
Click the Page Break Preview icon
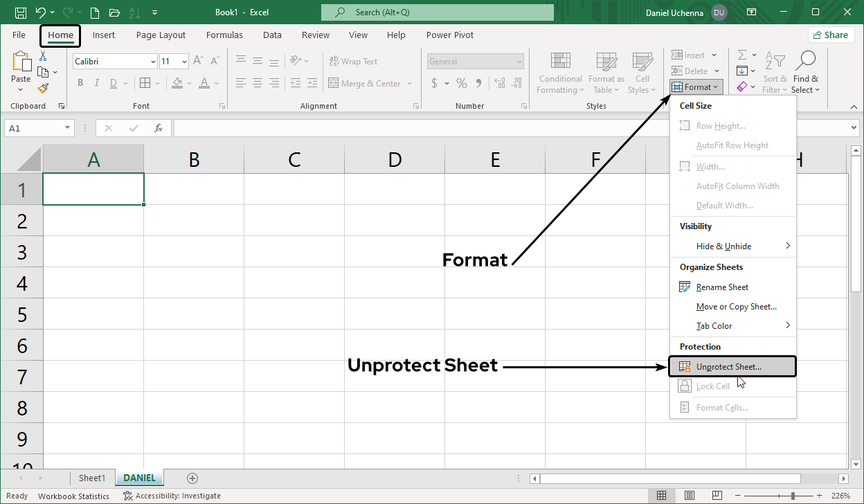(x=717, y=495)
